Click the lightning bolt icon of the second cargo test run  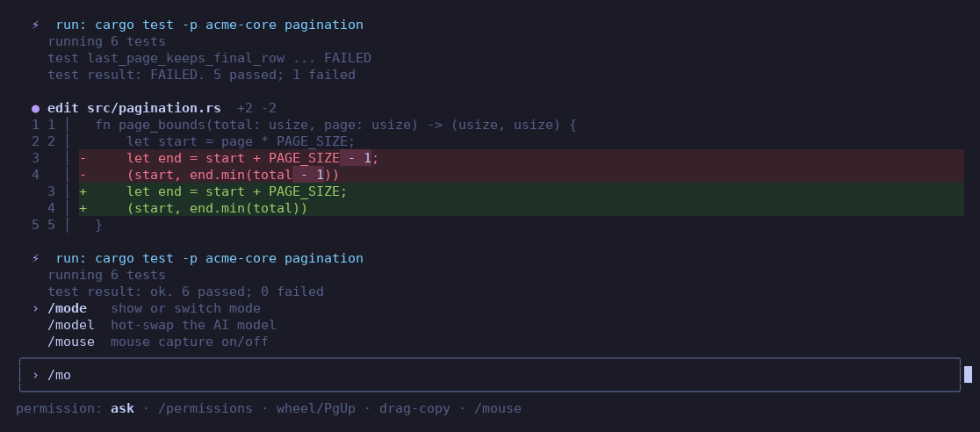coord(36,258)
